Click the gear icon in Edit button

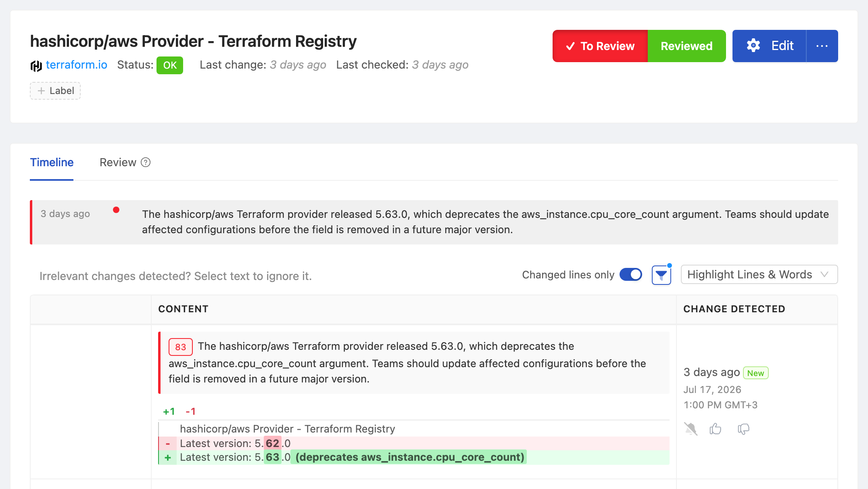pyautogui.click(x=753, y=46)
